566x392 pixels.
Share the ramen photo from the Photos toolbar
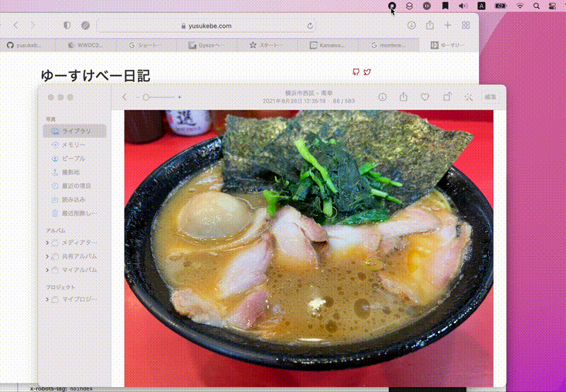click(x=403, y=97)
